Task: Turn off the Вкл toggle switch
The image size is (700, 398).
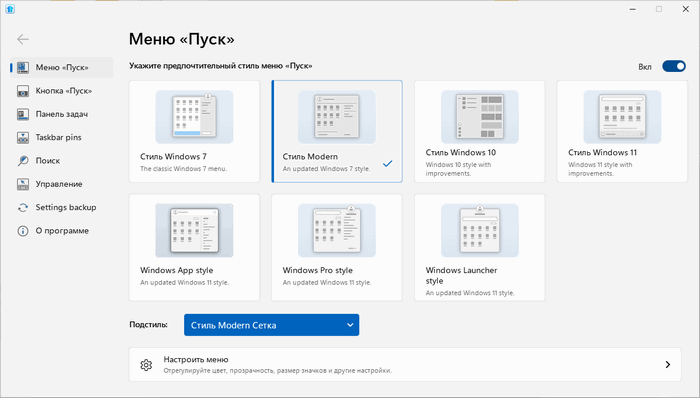Action: (x=674, y=66)
